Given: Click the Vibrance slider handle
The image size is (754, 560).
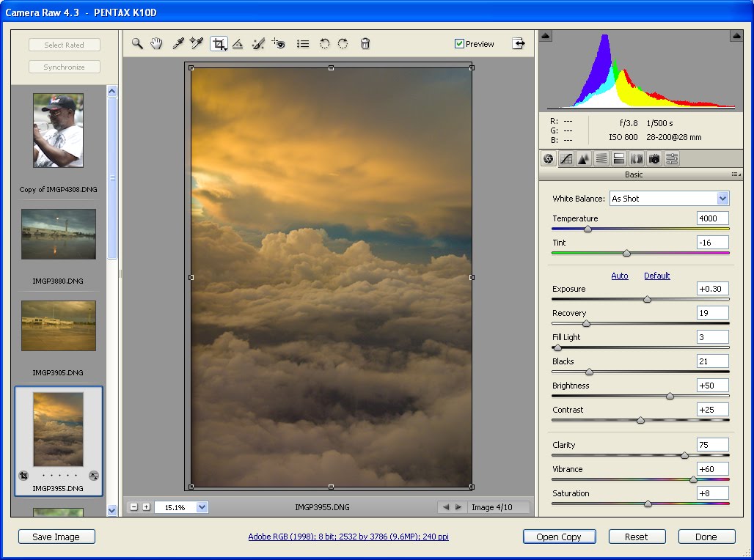Looking at the screenshot, I should (x=693, y=479).
